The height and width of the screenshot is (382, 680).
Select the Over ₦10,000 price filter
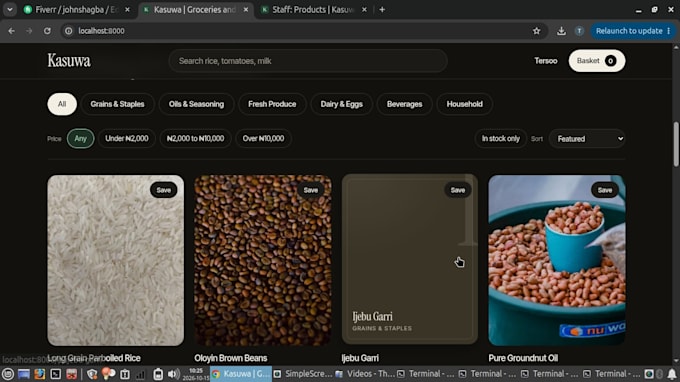[x=263, y=139]
